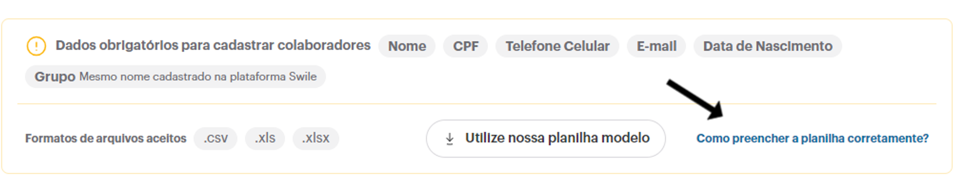Viewport: 980px width, 191px height.
Task: Click the Mesmo nome cadastrado description text
Action: 198,77
